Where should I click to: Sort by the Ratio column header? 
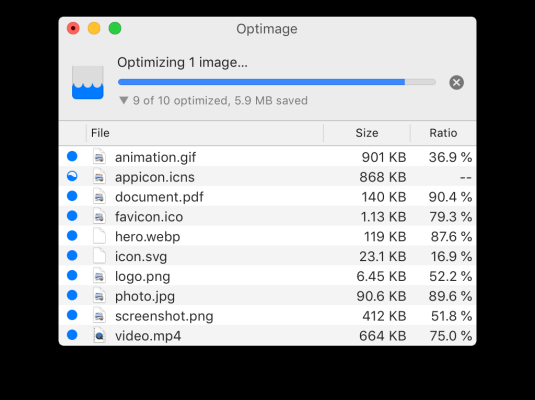pos(443,133)
